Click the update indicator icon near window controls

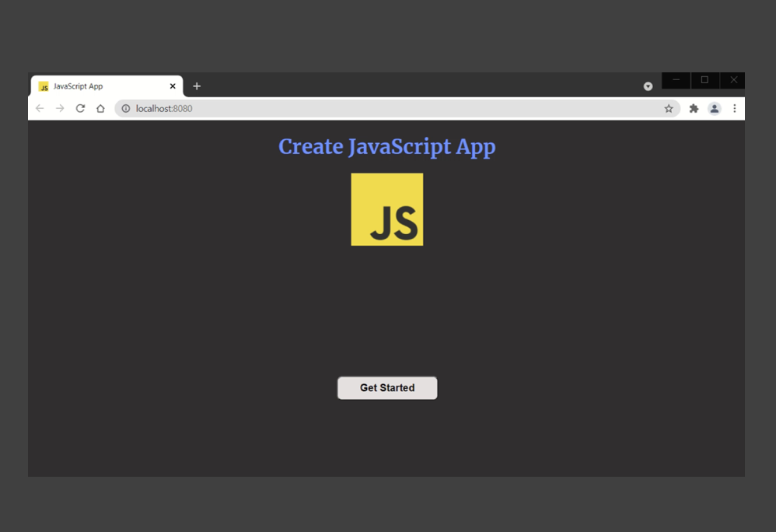[x=648, y=86]
